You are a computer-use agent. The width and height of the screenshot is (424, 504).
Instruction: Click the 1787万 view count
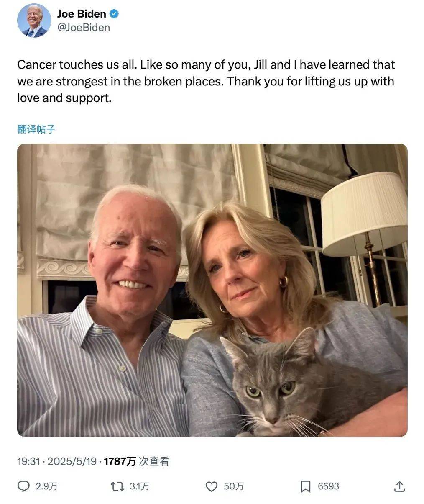120,461
